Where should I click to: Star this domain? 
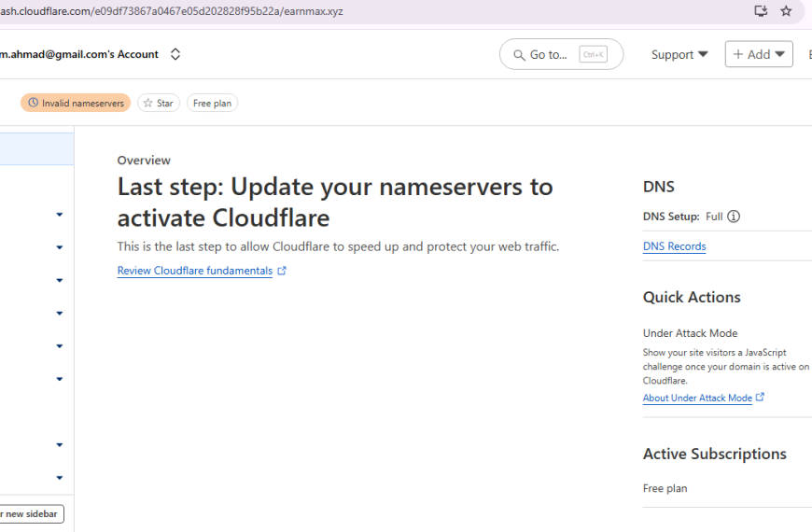(159, 103)
